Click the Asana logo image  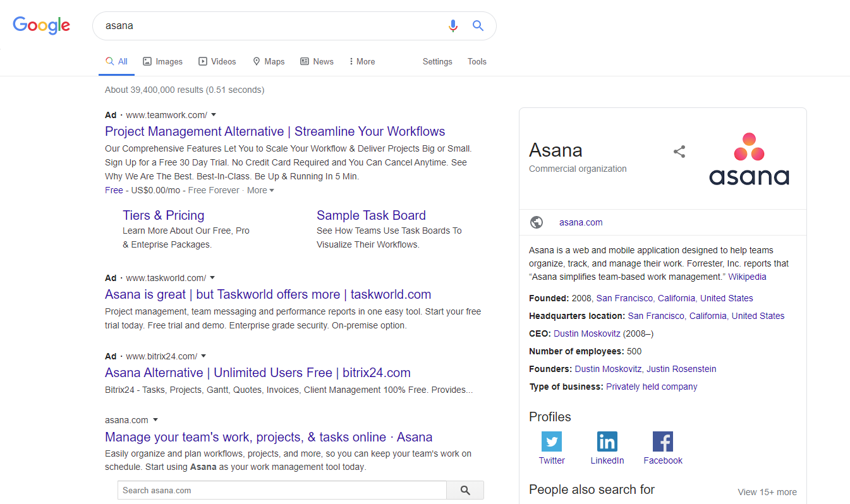pos(749,159)
